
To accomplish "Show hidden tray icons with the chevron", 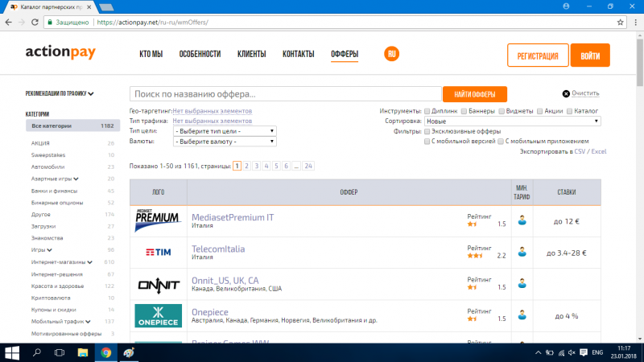I will pos(538,352).
